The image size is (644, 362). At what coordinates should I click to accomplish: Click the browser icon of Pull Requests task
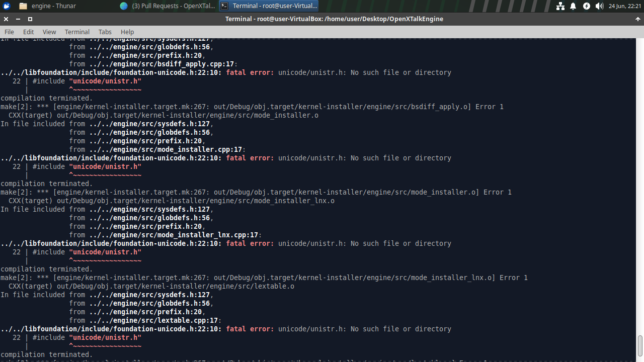click(x=124, y=6)
